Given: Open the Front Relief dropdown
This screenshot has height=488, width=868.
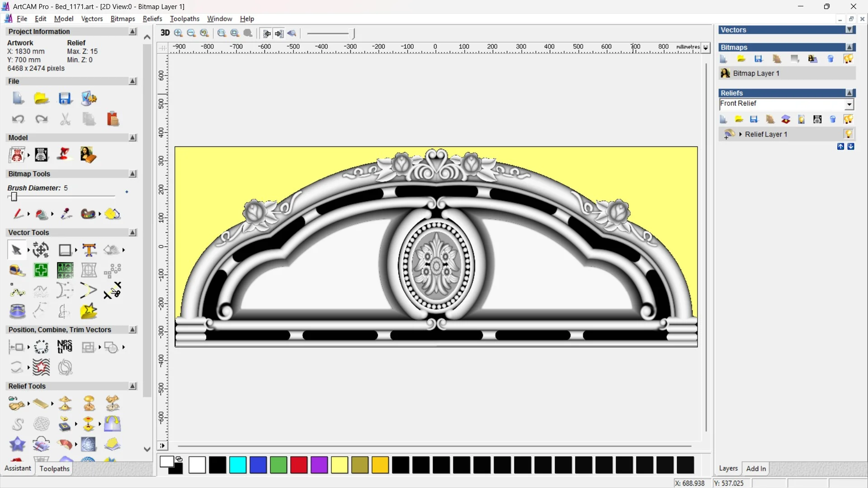Looking at the screenshot, I should (849, 104).
